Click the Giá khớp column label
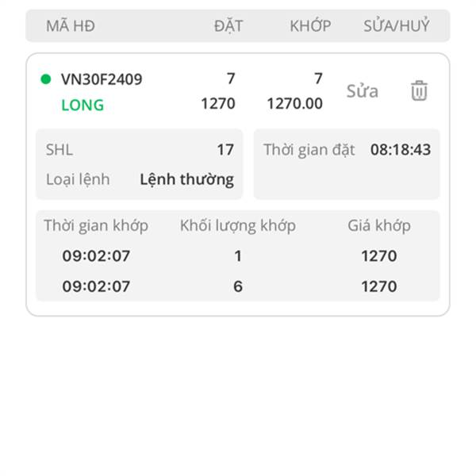The image size is (476, 476). pyautogui.click(x=379, y=225)
